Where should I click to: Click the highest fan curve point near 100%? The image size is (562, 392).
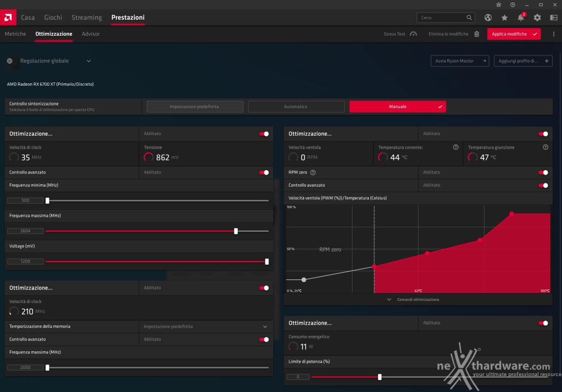tap(512, 214)
